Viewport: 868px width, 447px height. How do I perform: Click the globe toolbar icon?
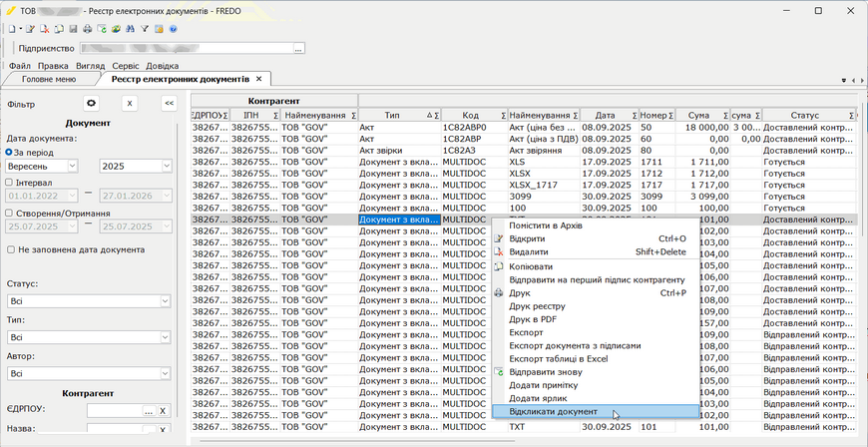click(117, 29)
